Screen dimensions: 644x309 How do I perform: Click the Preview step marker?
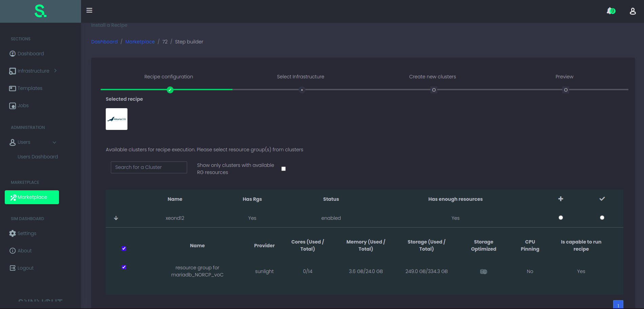[566, 90]
